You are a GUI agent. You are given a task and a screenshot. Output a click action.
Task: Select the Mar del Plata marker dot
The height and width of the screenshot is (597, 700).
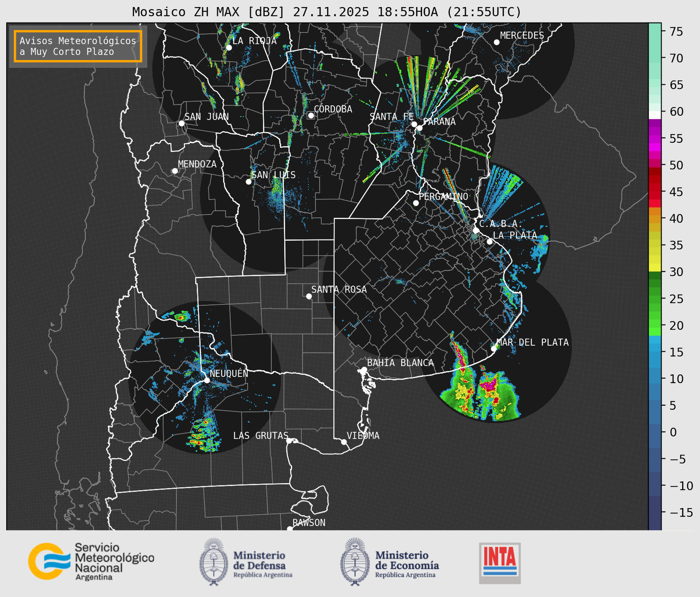click(494, 348)
